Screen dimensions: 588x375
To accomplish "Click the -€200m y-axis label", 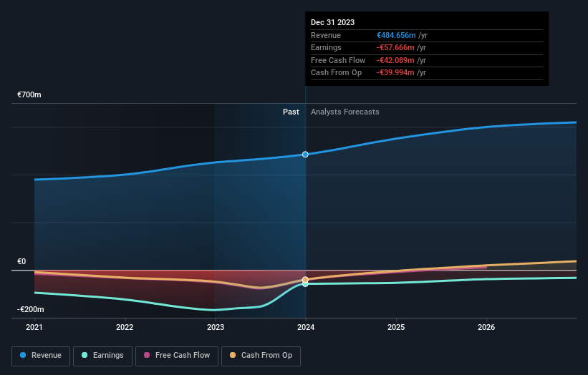I will click(x=31, y=309).
